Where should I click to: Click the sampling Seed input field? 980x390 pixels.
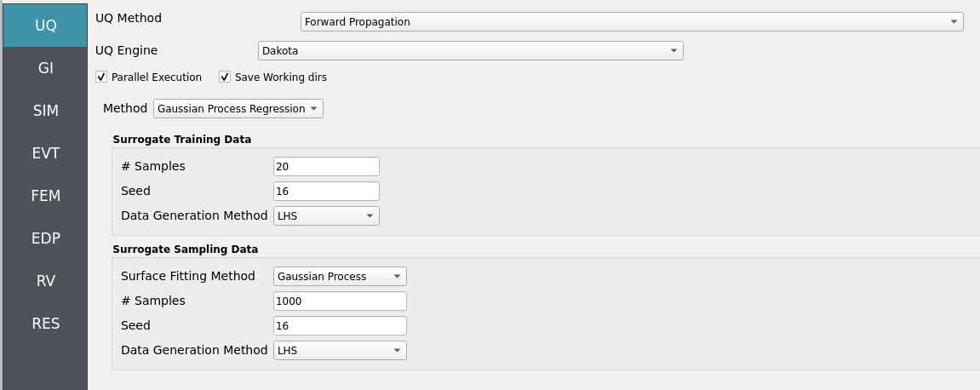[x=340, y=325]
